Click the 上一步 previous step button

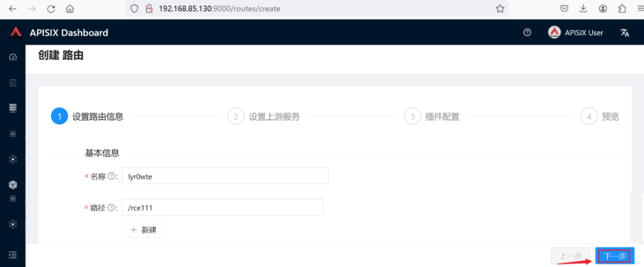571,256
